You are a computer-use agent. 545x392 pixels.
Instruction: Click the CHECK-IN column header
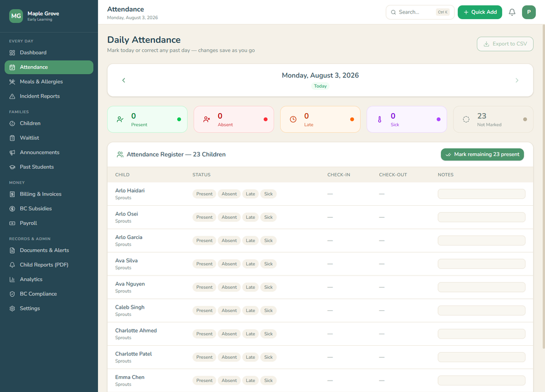pos(338,175)
